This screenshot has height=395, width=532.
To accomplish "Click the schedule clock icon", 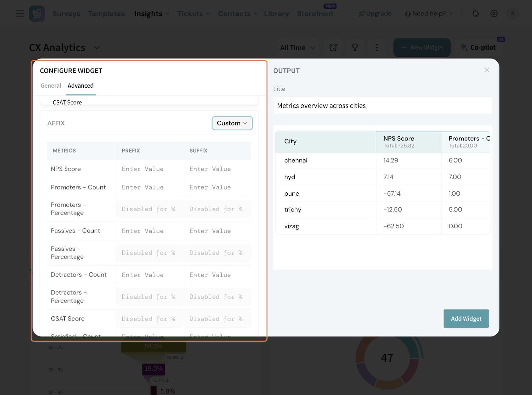I will (x=333, y=48).
